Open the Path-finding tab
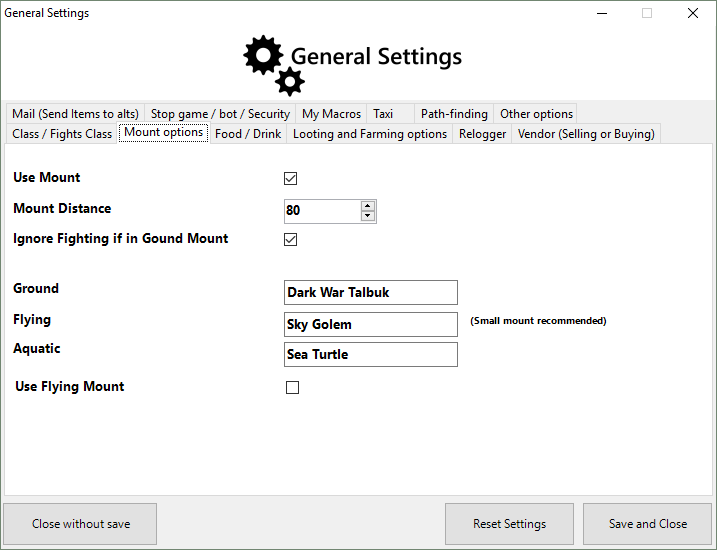This screenshot has width=717, height=550. coord(454,114)
